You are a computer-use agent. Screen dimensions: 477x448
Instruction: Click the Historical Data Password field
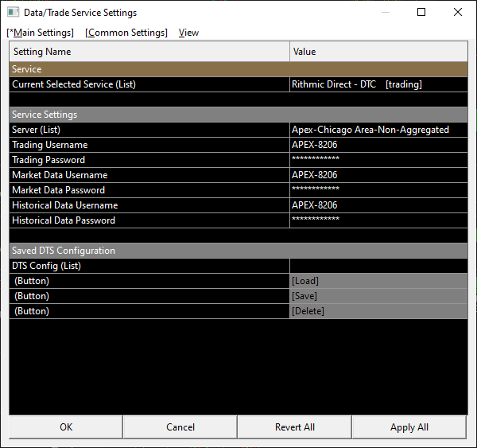[x=378, y=220]
